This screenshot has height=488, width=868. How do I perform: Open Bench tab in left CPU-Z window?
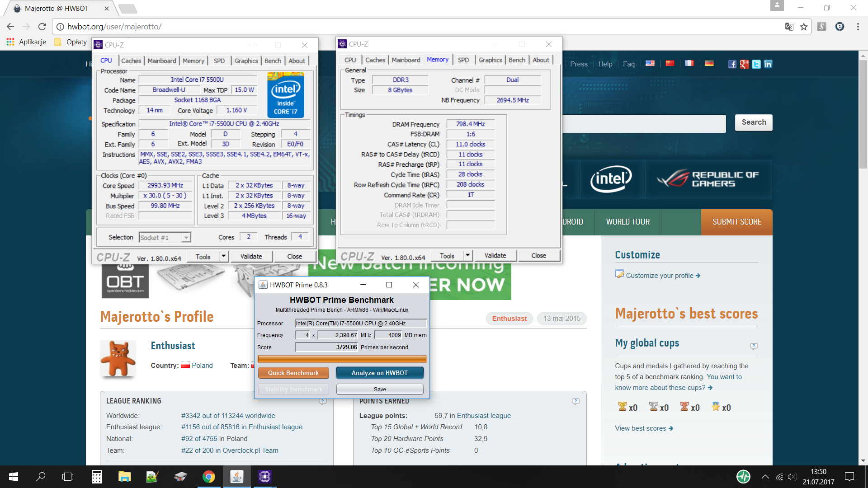pyautogui.click(x=273, y=61)
